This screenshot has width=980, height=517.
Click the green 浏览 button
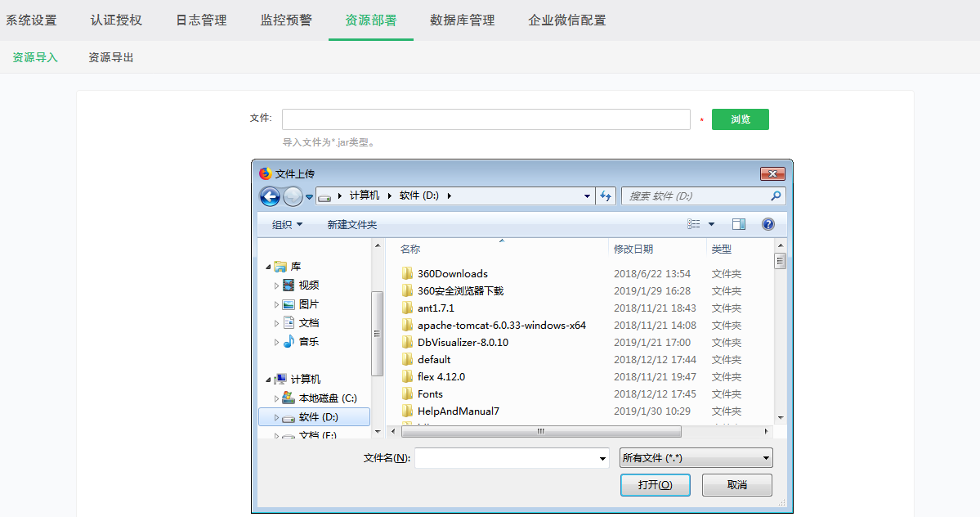(740, 119)
